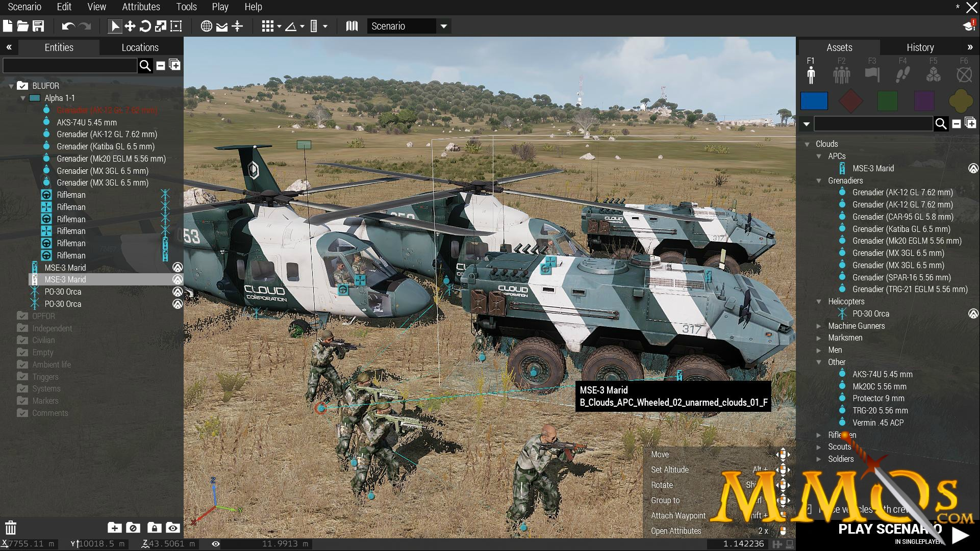The height and width of the screenshot is (551, 980).
Task: Click the assets search magnifier icon
Action: pos(941,124)
